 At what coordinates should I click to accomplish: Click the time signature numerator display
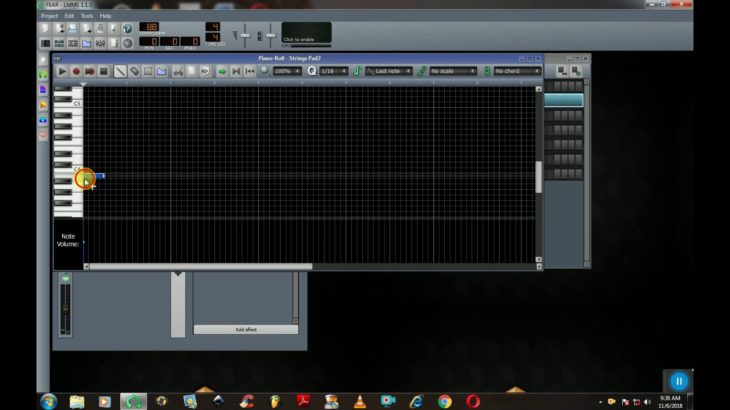(x=212, y=27)
